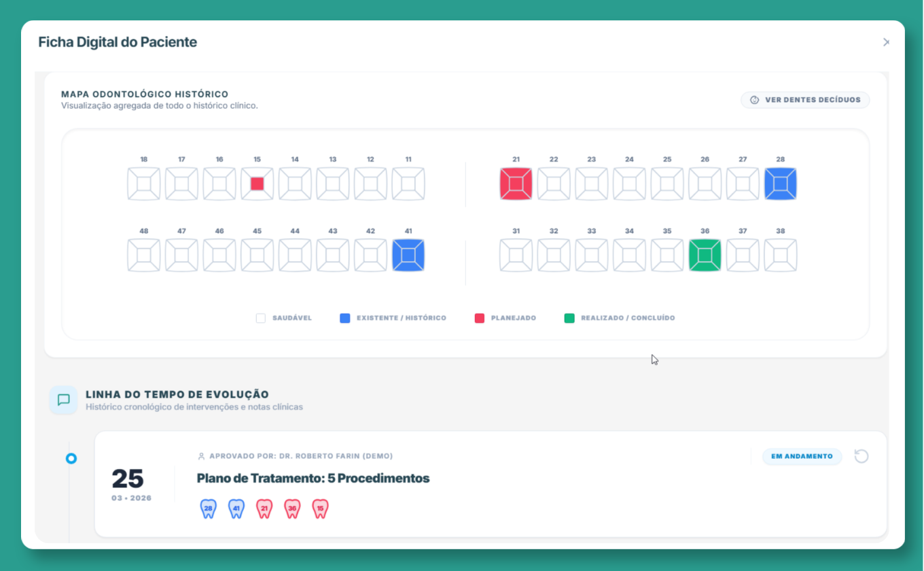The image size is (924, 571).
Task: Click the Existente / Histórico blue swatch
Action: click(x=345, y=318)
